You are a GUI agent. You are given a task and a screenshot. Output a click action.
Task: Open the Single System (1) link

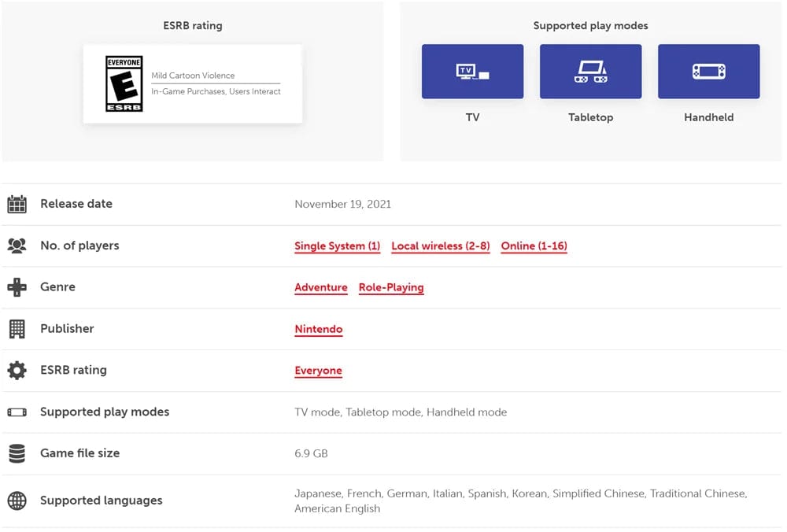click(337, 246)
